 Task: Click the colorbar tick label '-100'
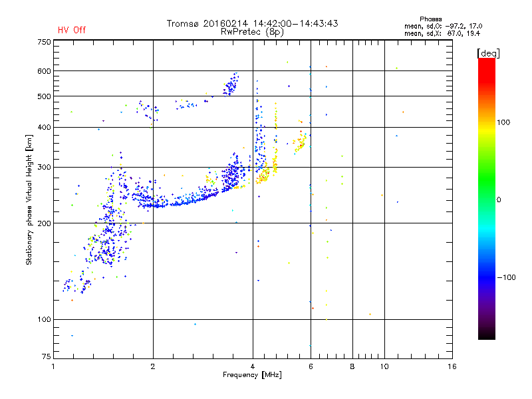(507, 277)
